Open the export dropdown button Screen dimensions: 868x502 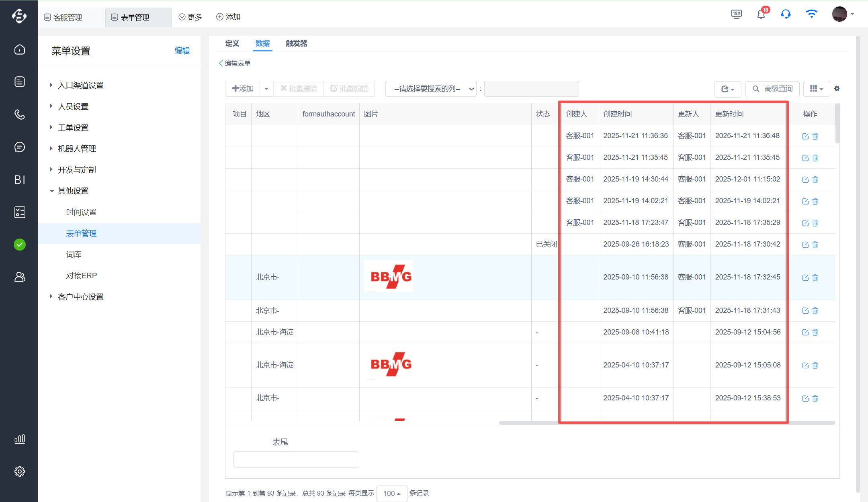[727, 89]
